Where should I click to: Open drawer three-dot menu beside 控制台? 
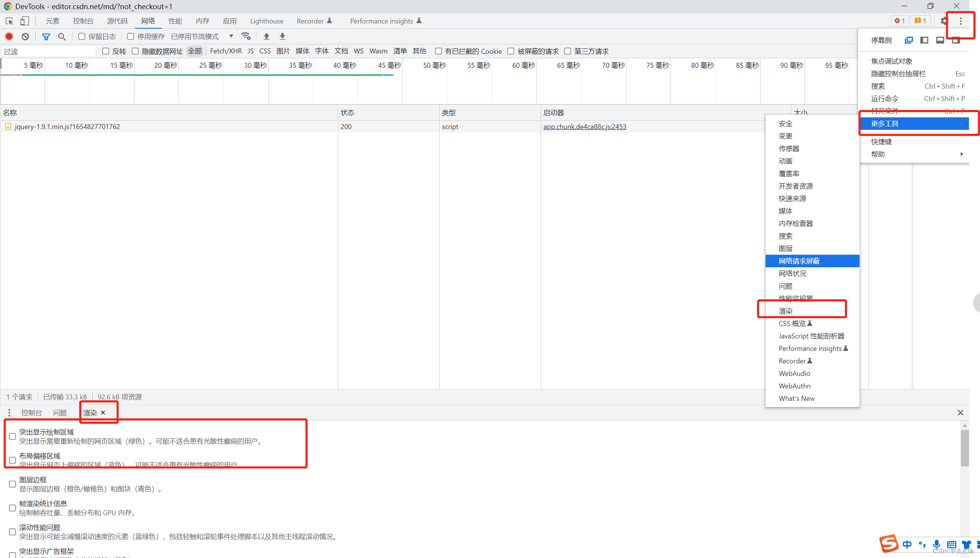pos(9,413)
